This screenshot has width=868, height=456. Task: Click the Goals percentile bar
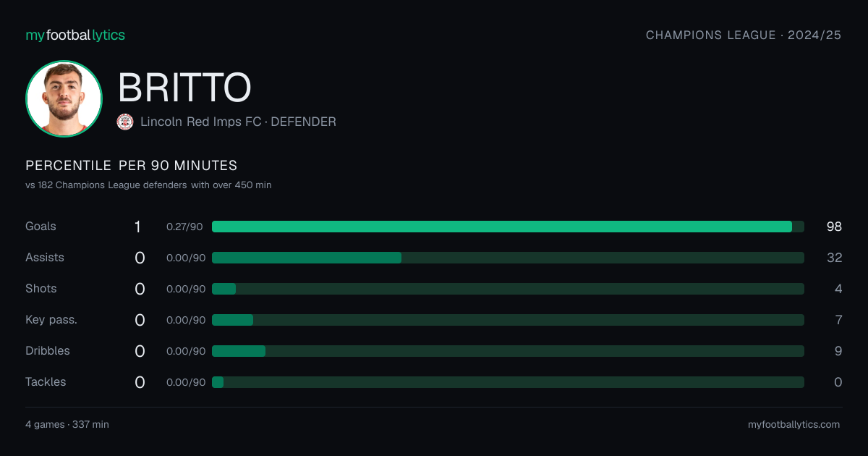(508, 227)
